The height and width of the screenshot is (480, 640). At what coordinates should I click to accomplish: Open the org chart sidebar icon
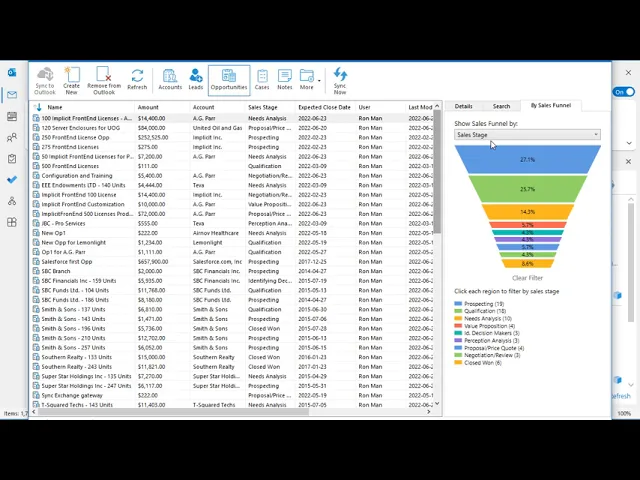pos(12,201)
